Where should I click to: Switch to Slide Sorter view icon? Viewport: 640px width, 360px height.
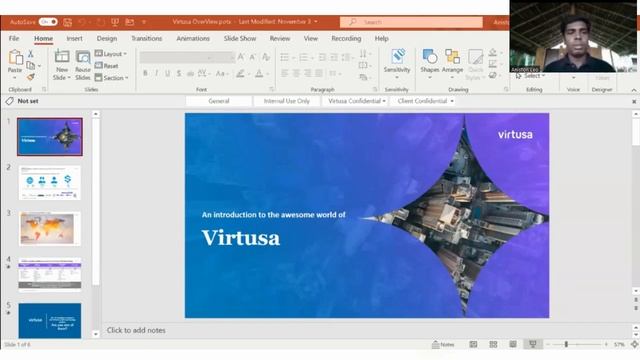pos(493,344)
